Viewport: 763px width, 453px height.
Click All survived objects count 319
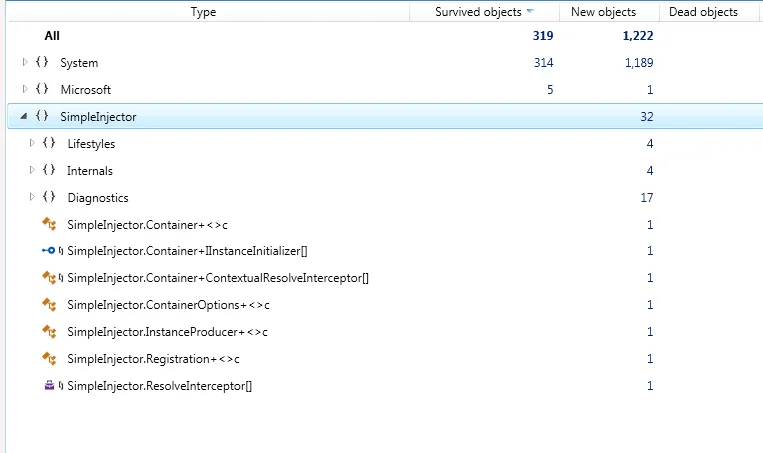(543, 36)
